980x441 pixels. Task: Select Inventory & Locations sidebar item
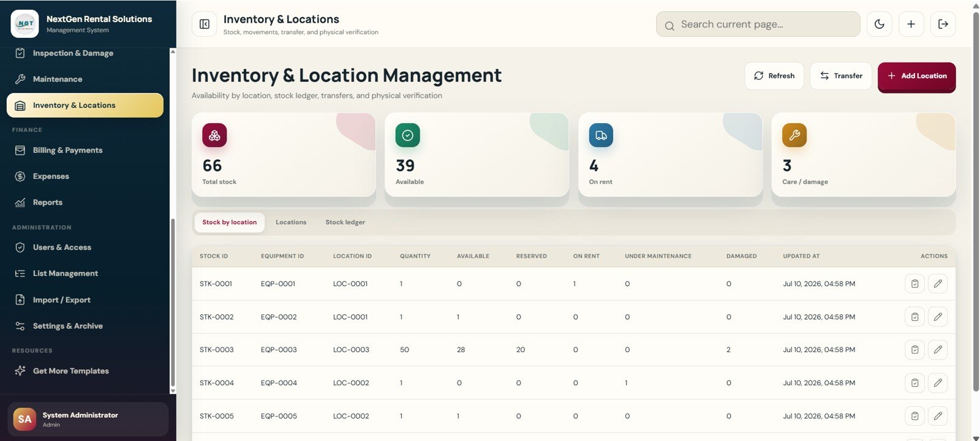point(85,105)
